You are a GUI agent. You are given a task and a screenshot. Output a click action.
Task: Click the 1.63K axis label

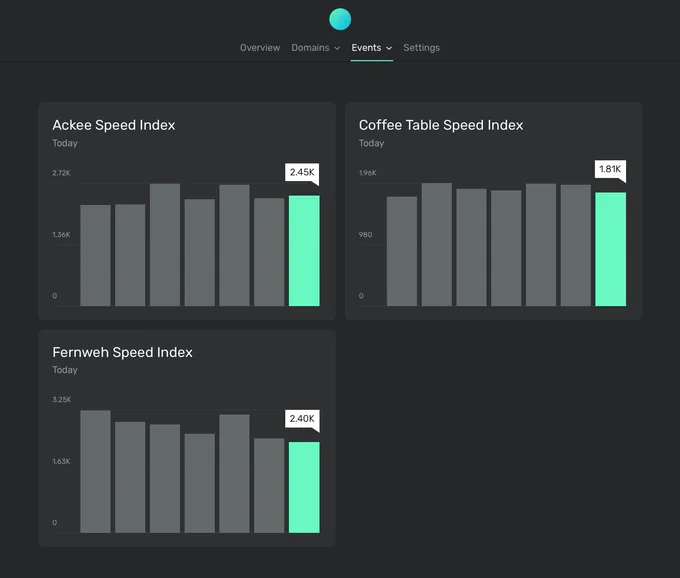tap(61, 461)
